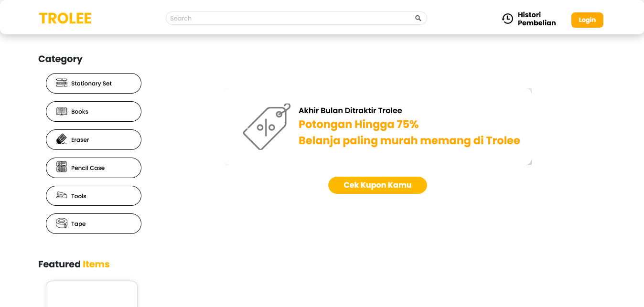Open the first featured item card

pos(92,294)
